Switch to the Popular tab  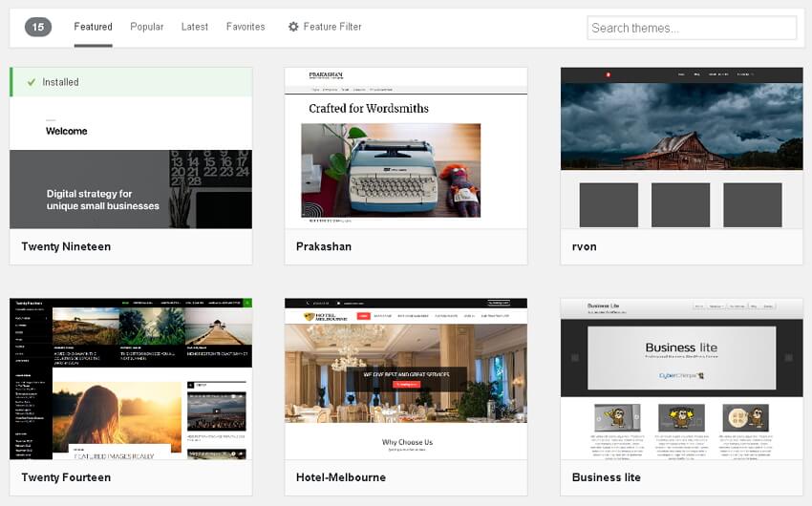[x=146, y=27]
